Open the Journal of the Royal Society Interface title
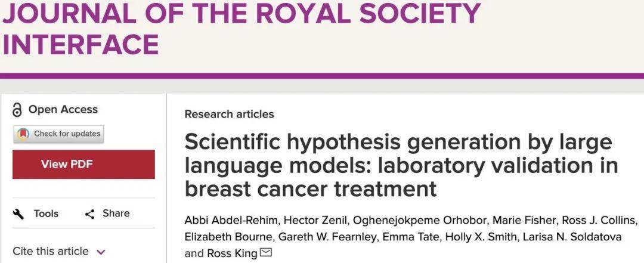This screenshot has width=644, height=263. click(x=241, y=29)
